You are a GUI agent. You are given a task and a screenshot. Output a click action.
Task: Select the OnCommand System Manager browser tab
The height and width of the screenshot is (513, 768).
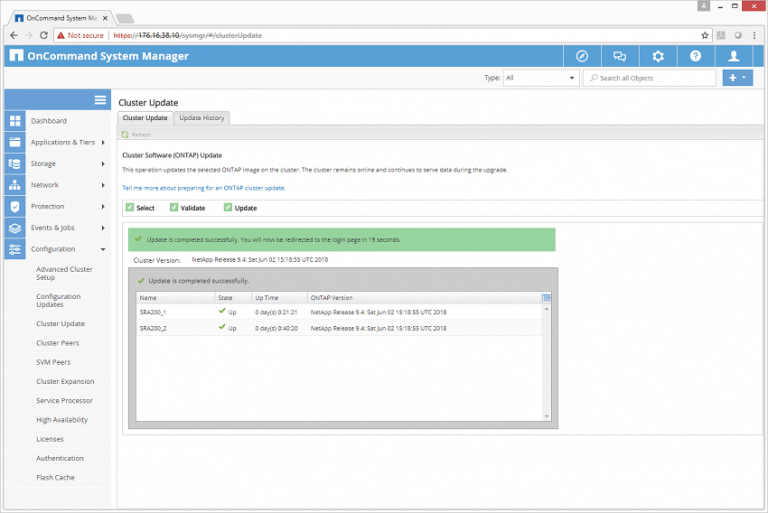(x=61, y=18)
